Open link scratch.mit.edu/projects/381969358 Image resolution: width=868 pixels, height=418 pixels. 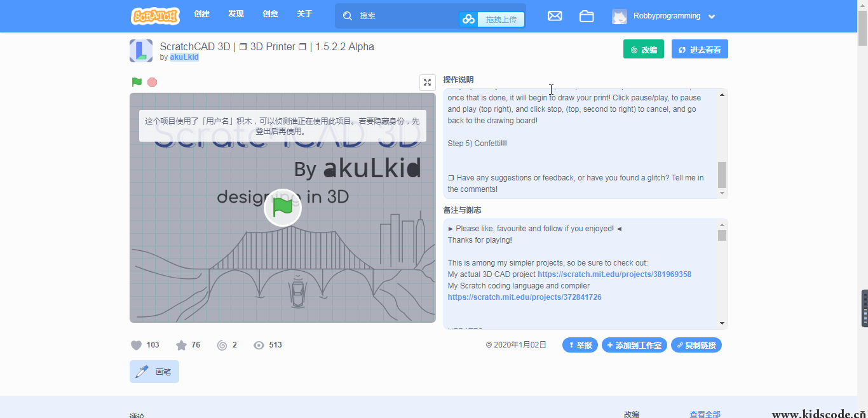pyautogui.click(x=614, y=274)
